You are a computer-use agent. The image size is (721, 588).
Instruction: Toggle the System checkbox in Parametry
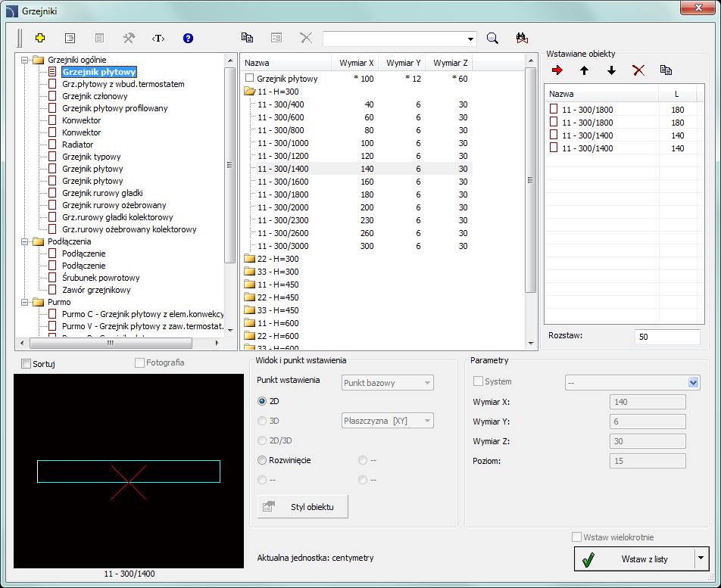[478, 381]
